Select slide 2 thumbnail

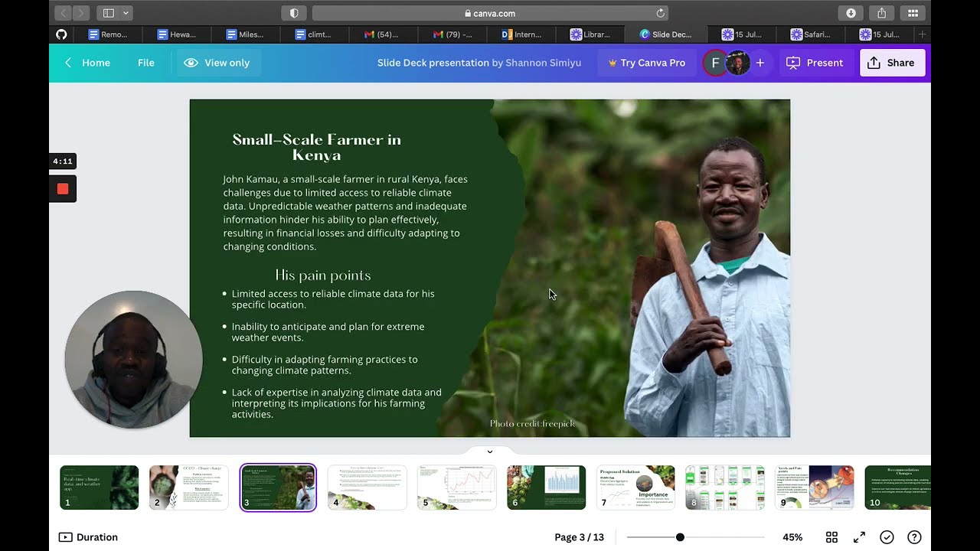pos(188,487)
